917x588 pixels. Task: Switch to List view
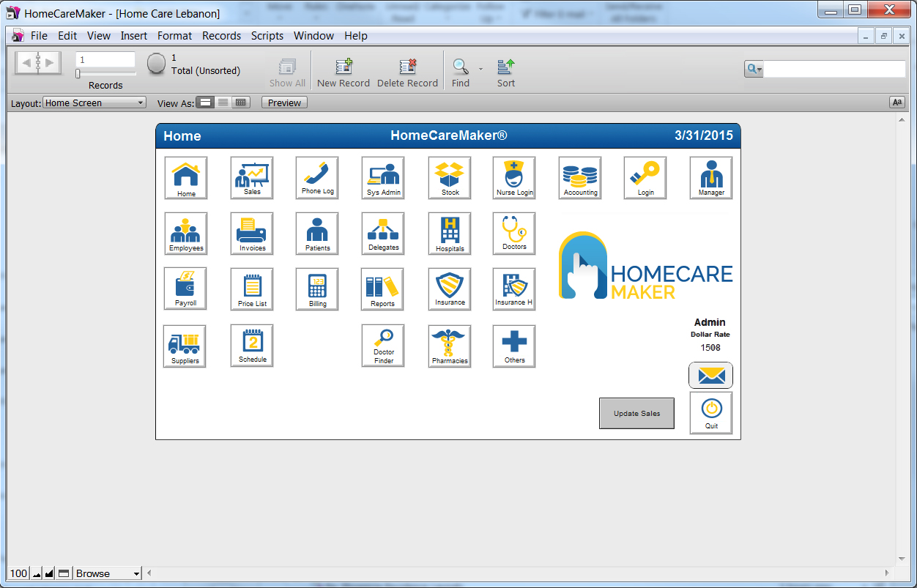pyautogui.click(x=223, y=103)
